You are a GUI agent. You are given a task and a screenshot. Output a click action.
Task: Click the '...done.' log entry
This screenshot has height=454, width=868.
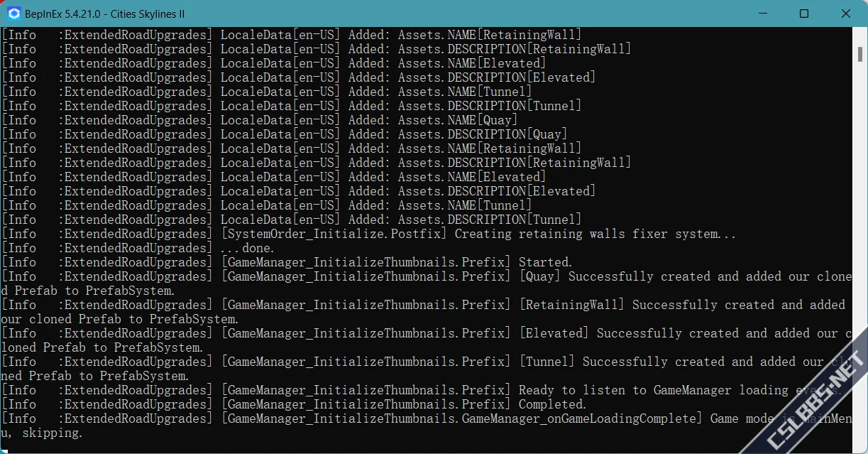coord(138,248)
